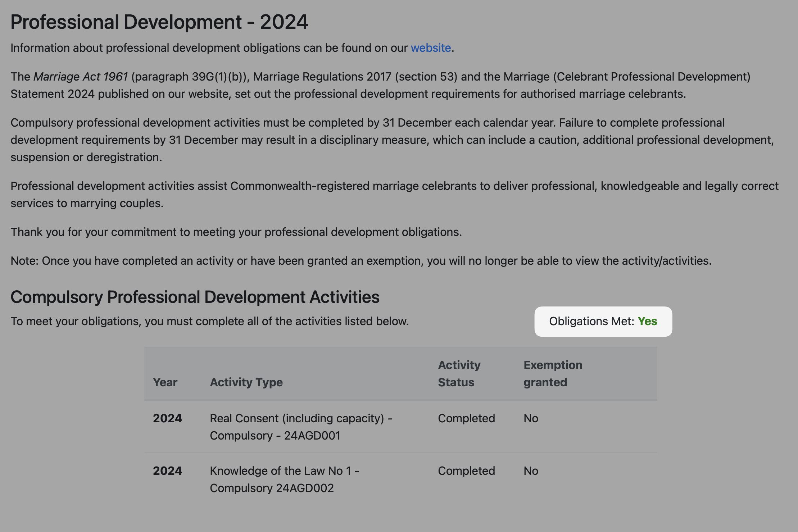798x532 pixels.
Task: Click Completed status for Knowledge of Law
Action: (466, 471)
